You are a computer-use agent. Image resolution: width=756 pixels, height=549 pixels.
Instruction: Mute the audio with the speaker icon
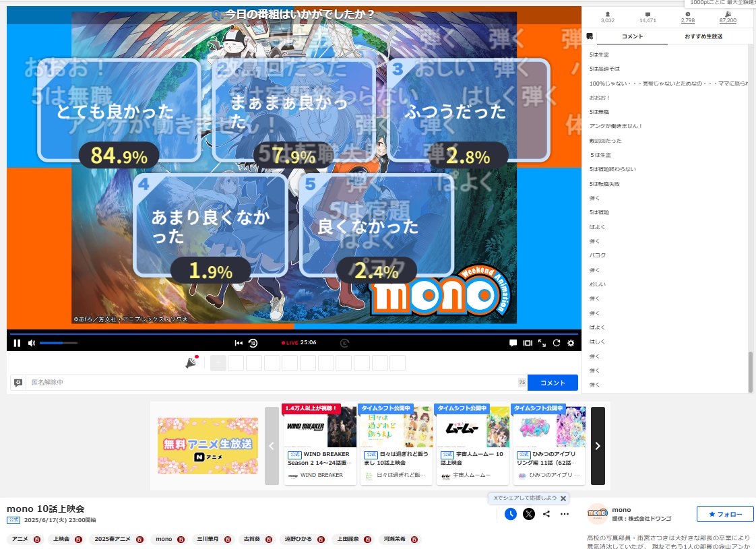coord(32,343)
